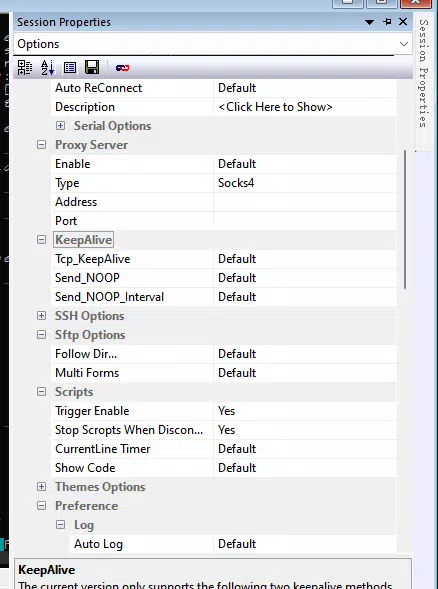Select the Tcp_KeepAlive property label
438x589 pixels.
click(x=92, y=259)
